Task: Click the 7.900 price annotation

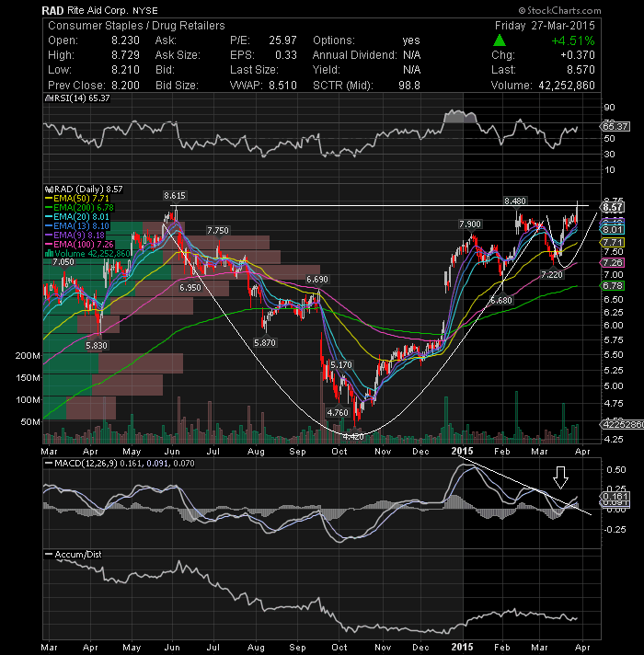Action: pyautogui.click(x=470, y=224)
